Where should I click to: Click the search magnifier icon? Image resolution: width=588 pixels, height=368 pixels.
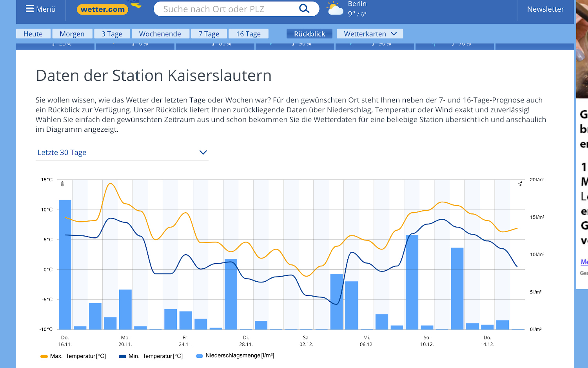point(304,9)
